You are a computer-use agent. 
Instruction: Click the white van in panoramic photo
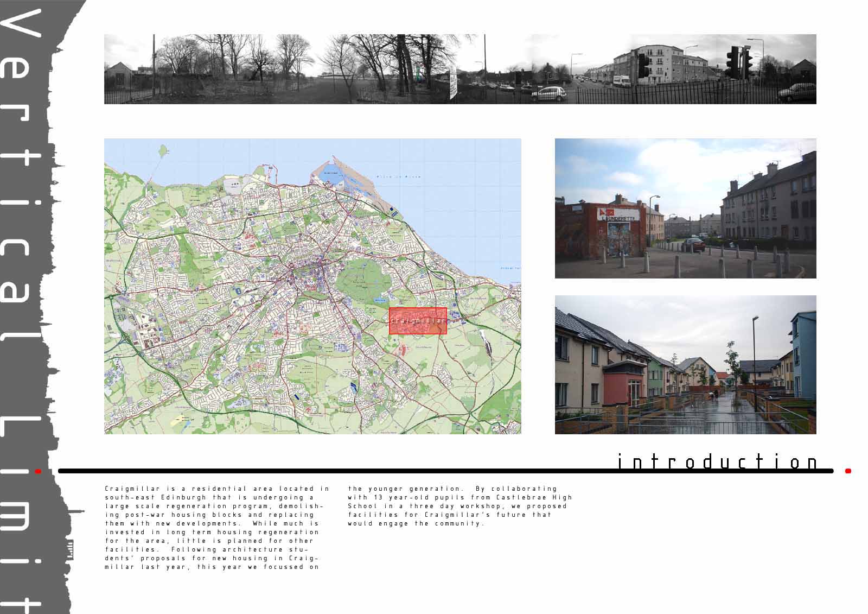click(621, 81)
